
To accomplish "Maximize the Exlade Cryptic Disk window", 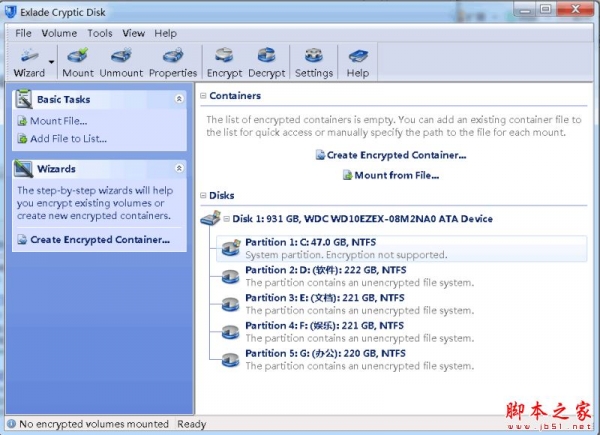I will click(546, 10).
